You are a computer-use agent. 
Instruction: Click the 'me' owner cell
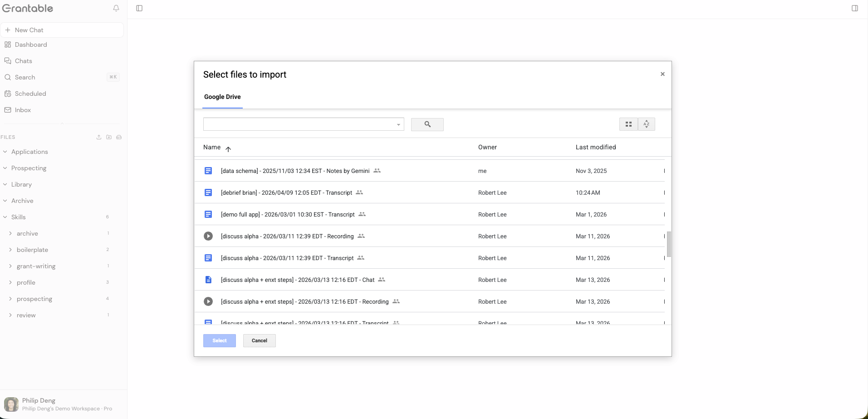pyautogui.click(x=482, y=171)
